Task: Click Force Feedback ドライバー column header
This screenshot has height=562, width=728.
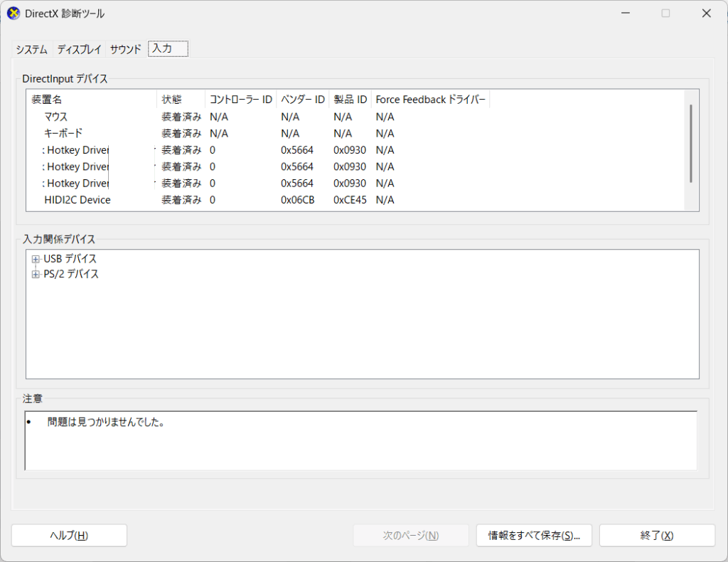Action: [430, 100]
